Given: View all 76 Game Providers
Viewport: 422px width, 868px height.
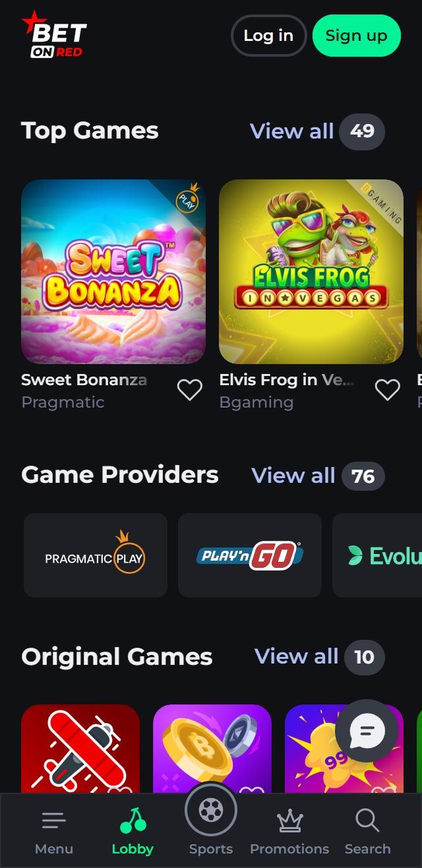Looking at the screenshot, I should [317, 476].
